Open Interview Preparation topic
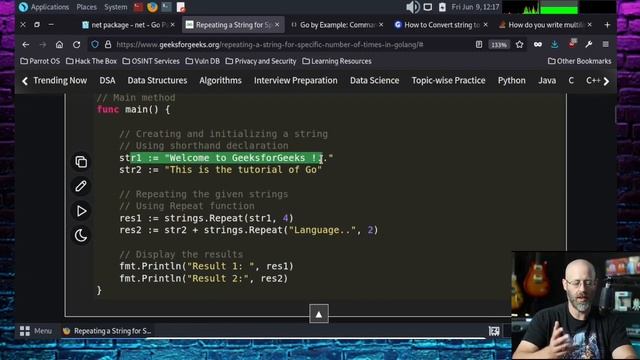The image size is (640, 360). pos(296,80)
